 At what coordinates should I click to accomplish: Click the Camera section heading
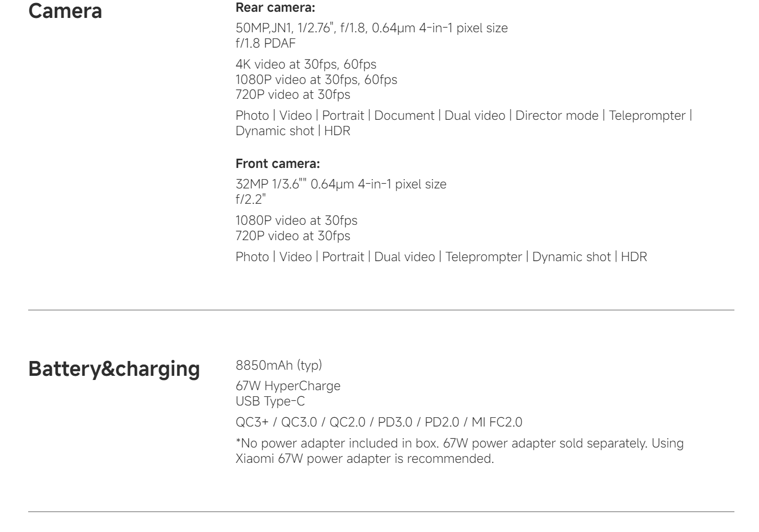(65, 11)
